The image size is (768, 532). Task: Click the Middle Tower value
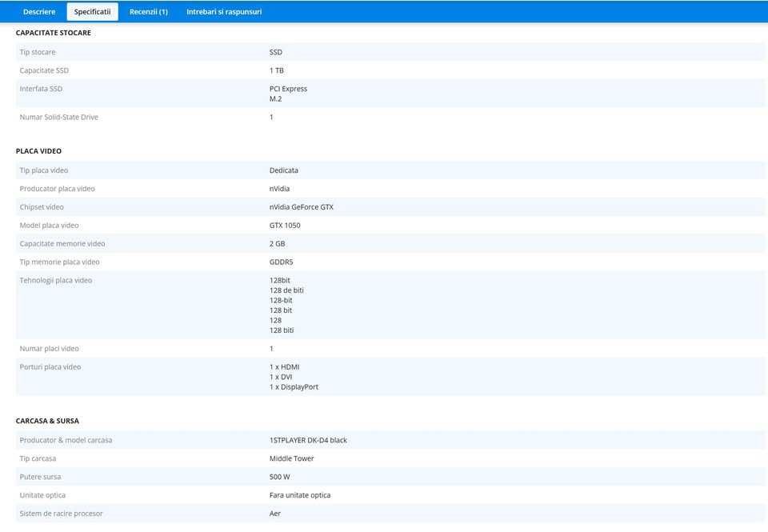click(x=291, y=458)
